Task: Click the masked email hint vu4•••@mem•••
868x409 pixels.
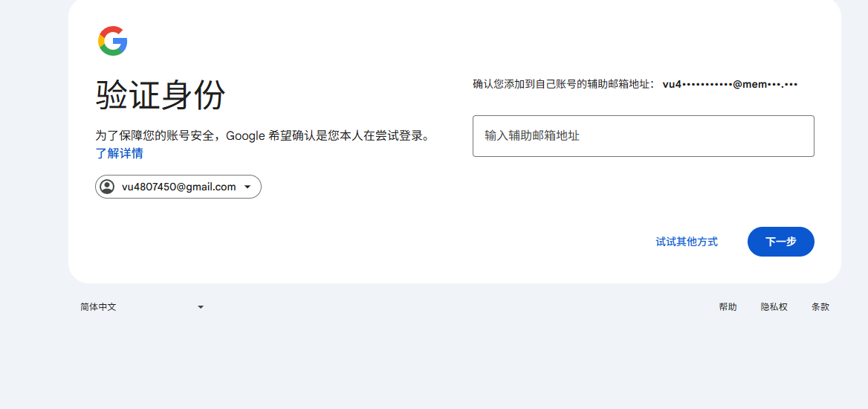Action: coord(730,85)
